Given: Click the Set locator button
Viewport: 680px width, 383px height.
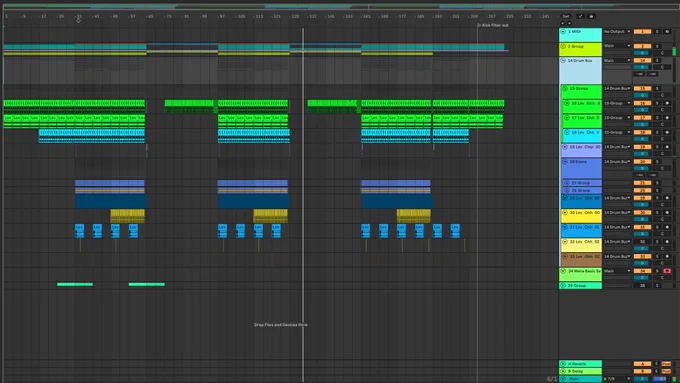Looking at the screenshot, I should [566, 16].
